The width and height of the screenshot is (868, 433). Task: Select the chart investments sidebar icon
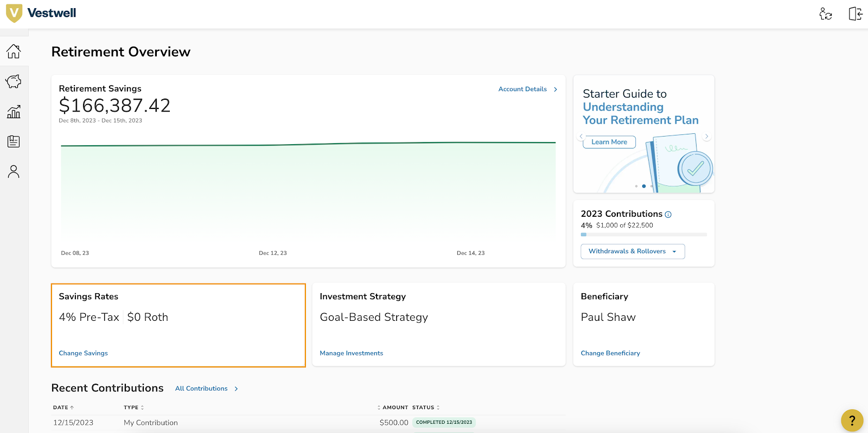pyautogui.click(x=14, y=112)
